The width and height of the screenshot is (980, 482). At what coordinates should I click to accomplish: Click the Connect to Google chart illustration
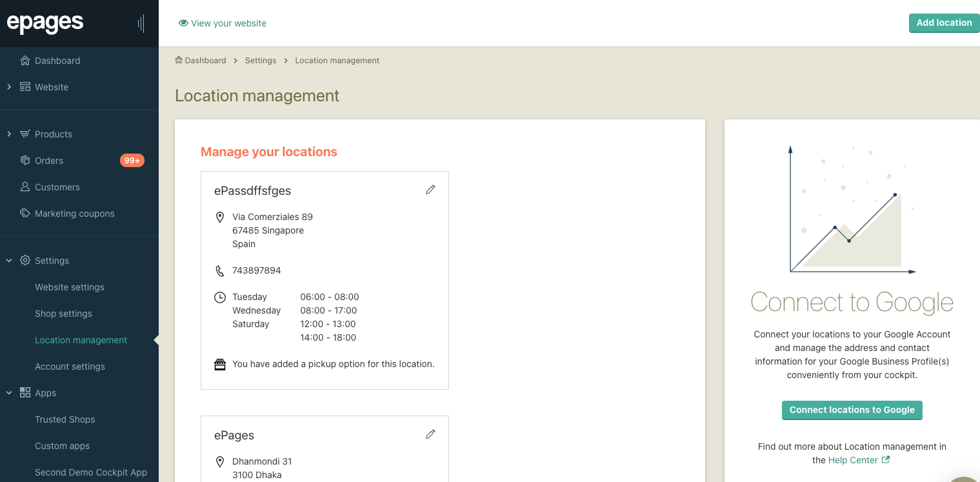(x=852, y=210)
